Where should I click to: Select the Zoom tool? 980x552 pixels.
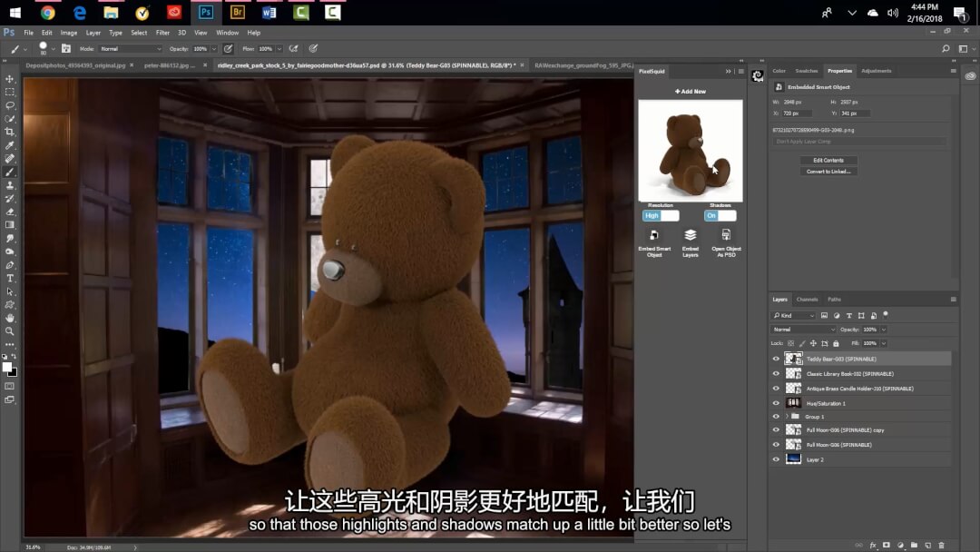click(9, 331)
